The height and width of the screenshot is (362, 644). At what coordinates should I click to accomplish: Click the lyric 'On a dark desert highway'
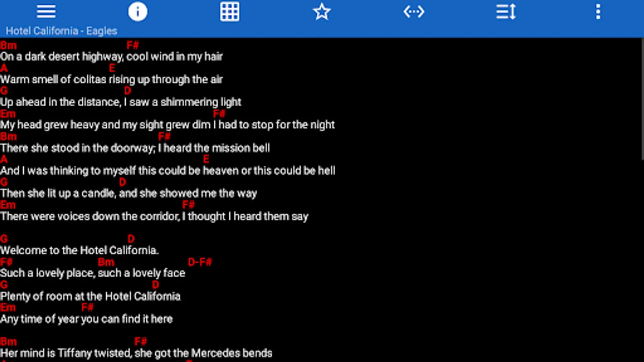coord(61,57)
